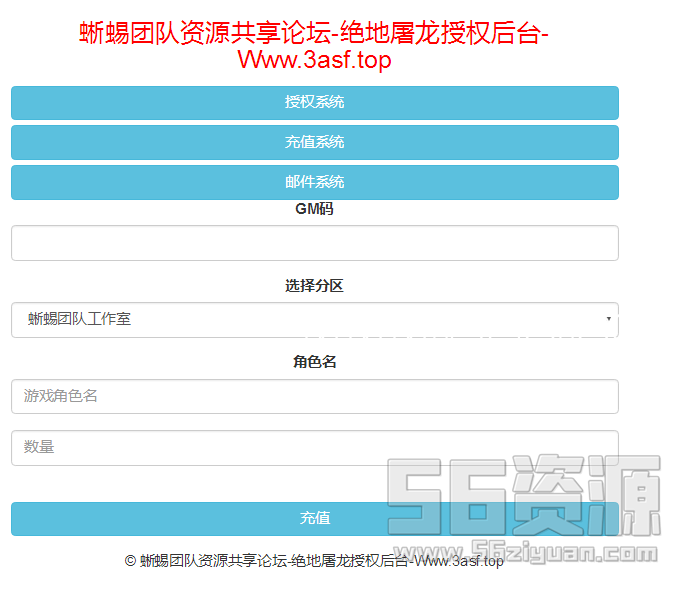The height and width of the screenshot is (590, 690).
Task: Focus the 数量 input box
Action: (314, 447)
